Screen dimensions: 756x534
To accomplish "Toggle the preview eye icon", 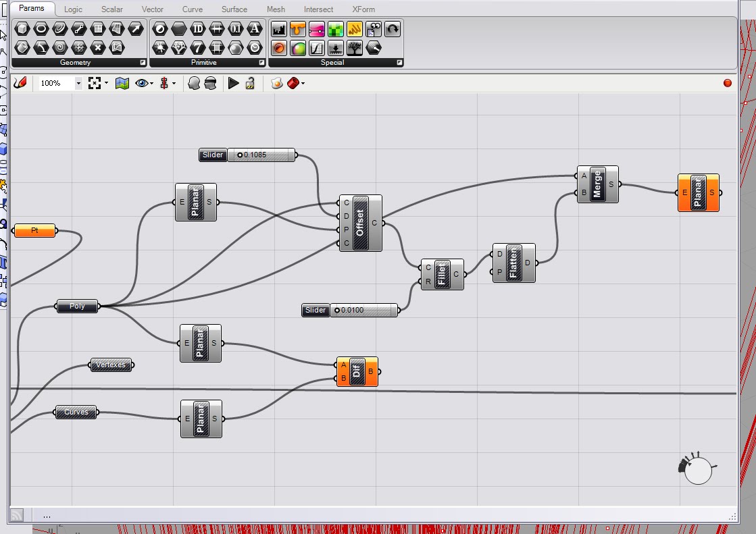I will point(141,84).
